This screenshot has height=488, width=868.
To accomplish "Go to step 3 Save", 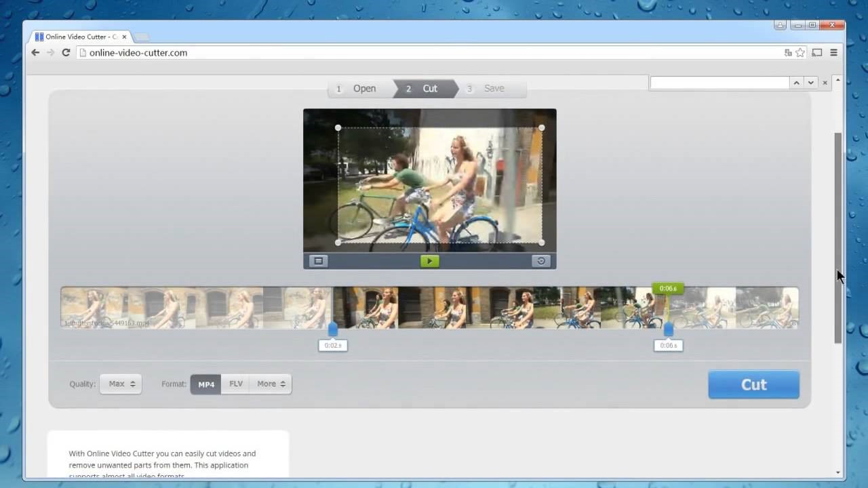I will click(x=490, y=88).
